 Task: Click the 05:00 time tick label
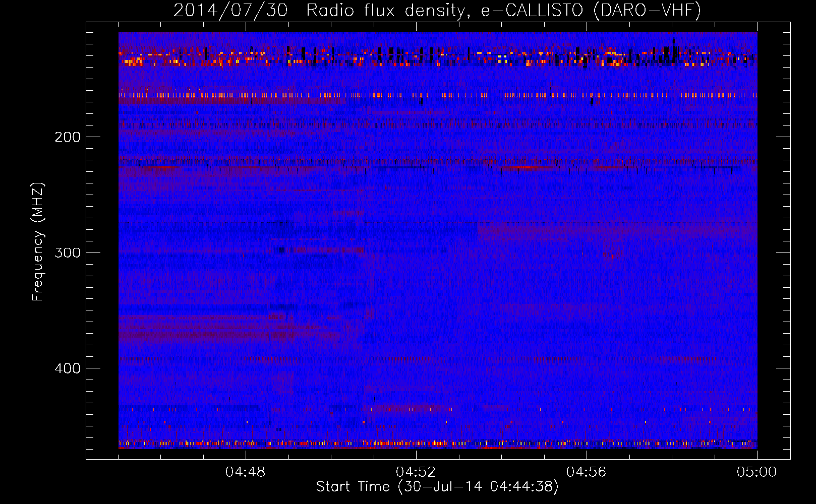pyautogui.click(x=757, y=472)
